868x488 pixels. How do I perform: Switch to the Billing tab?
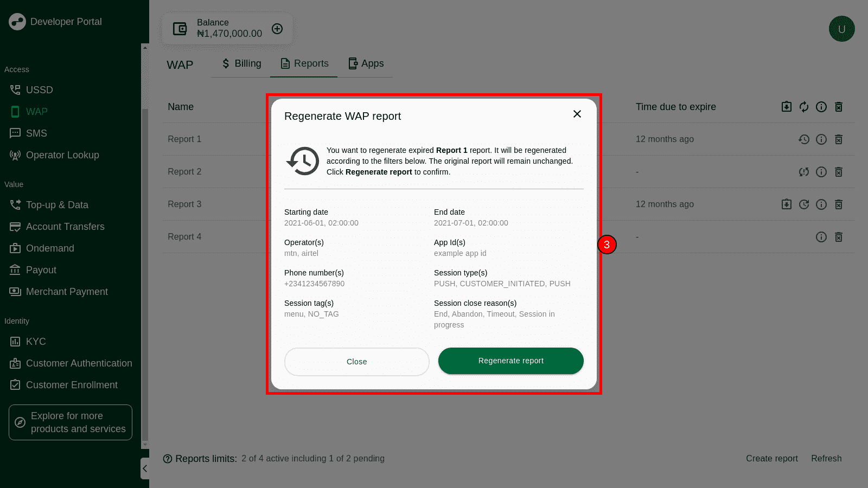(x=241, y=63)
